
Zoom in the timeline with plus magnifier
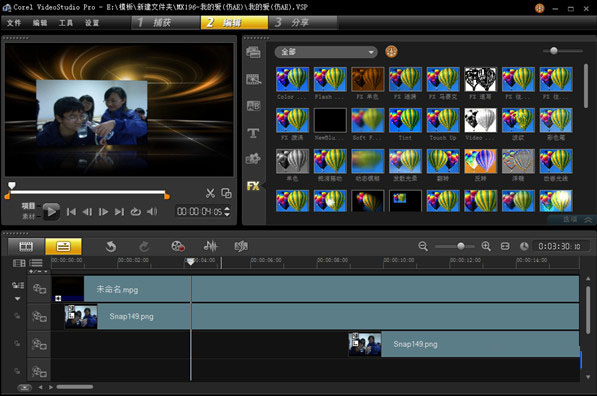click(486, 246)
